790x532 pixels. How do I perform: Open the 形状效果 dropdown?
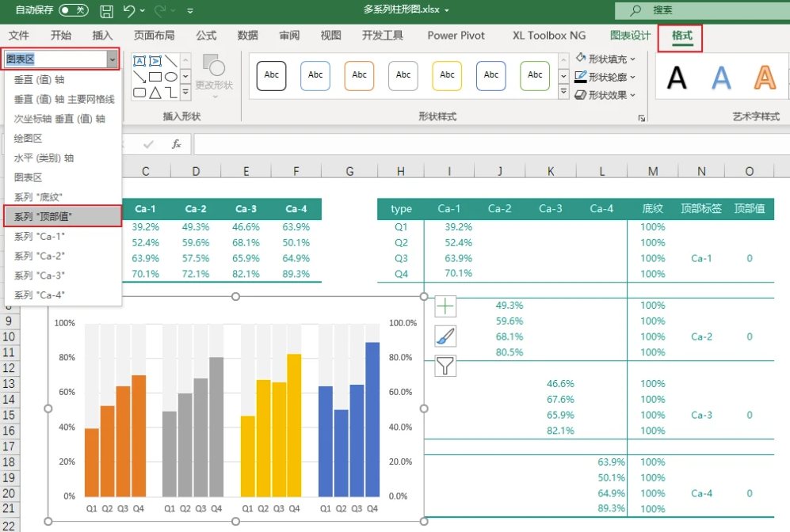click(606, 95)
